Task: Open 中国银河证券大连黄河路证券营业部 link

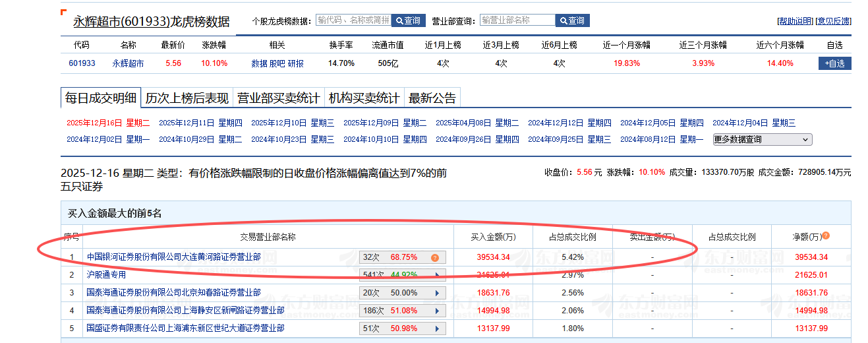Action: [x=173, y=257]
